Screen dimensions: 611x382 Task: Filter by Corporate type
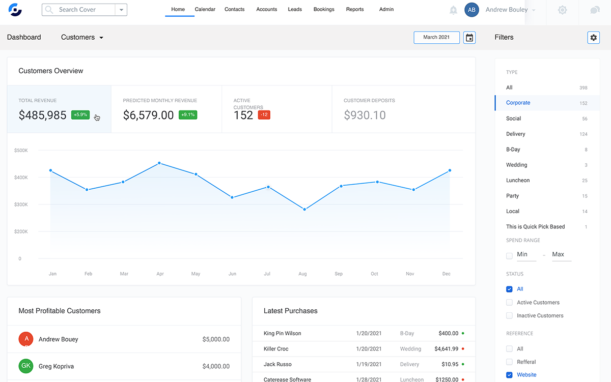pos(546,103)
